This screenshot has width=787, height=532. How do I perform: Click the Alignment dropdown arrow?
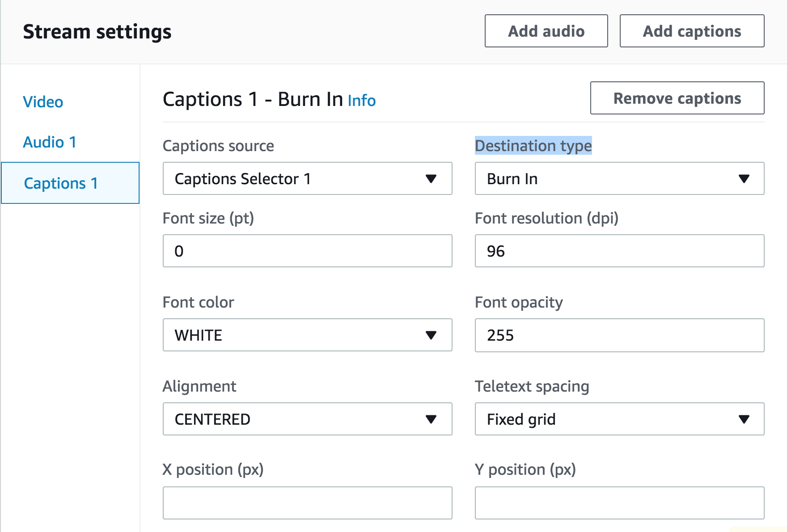[431, 419]
